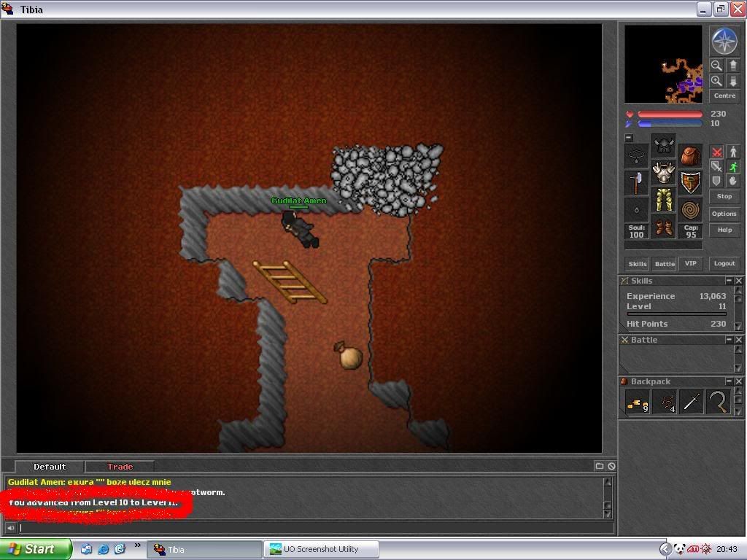Viewport: 747px width, 560px height.
Task: Click the level progress bar in Skills
Action: [676, 314]
